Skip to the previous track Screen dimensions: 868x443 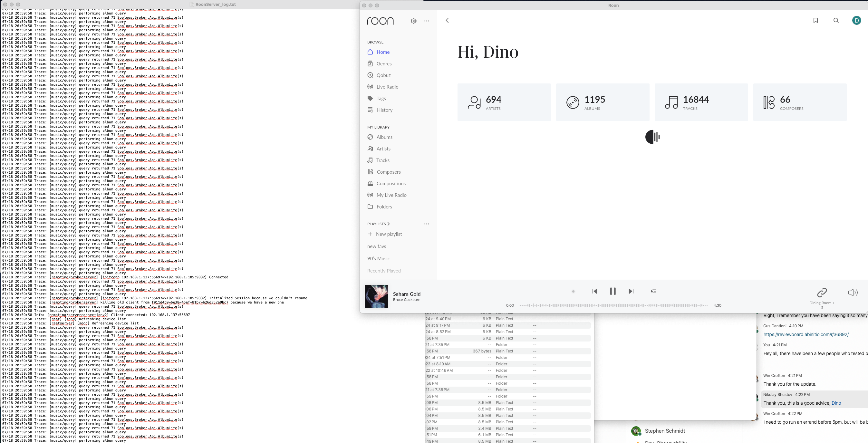(x=595, y=291)
